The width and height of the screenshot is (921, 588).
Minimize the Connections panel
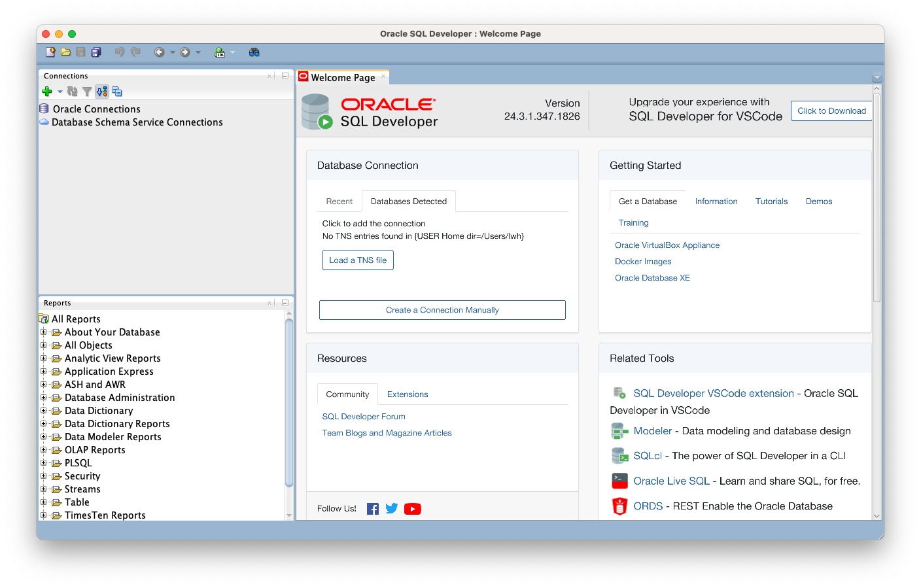[285, 76]
